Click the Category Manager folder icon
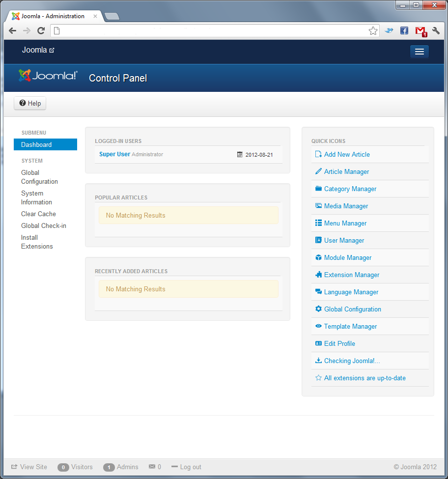 point(318,189)
